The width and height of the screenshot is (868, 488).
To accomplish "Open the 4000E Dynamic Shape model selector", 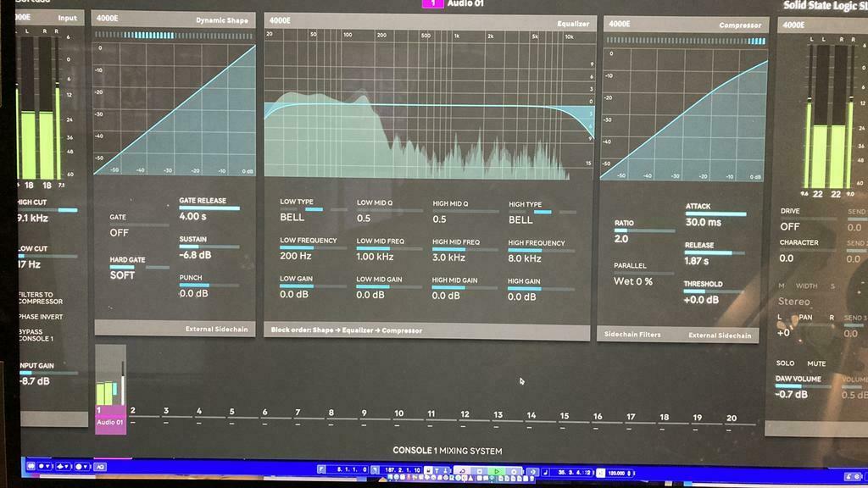I will 107,19.
